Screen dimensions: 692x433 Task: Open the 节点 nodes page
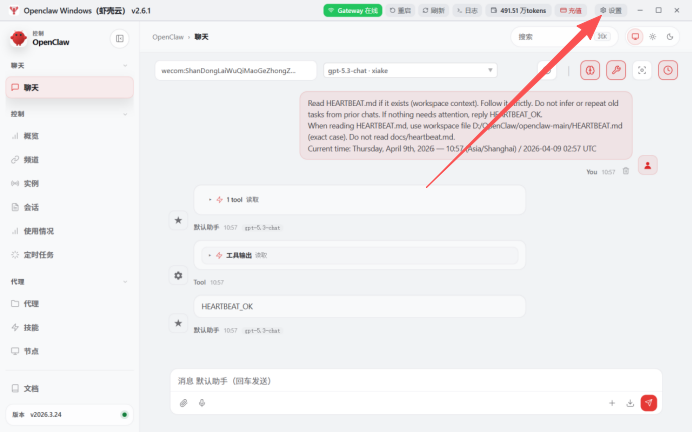click(x=69, y=351)
